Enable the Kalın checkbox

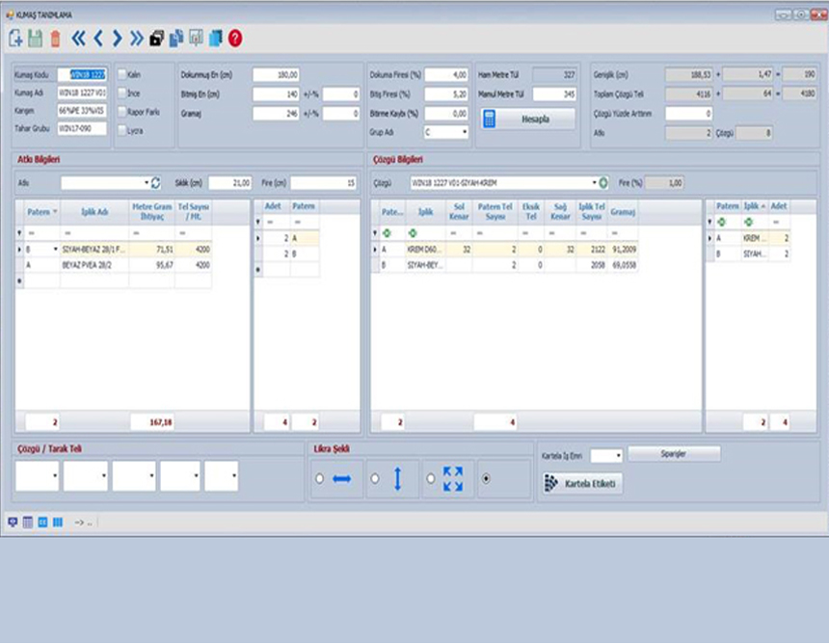click(121, 74)
